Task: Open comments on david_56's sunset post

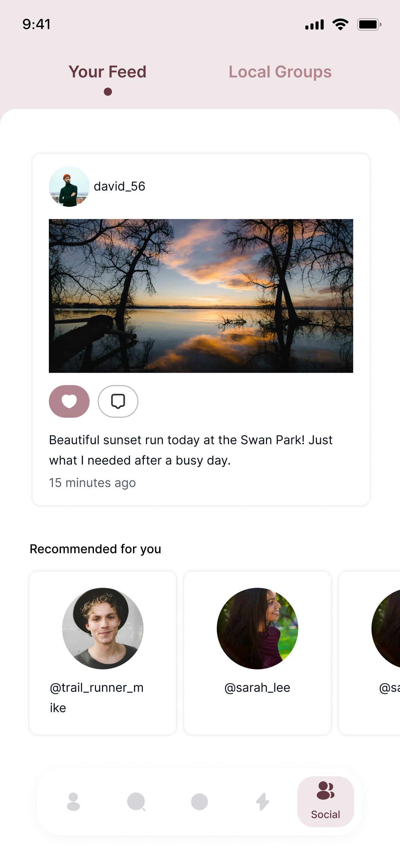Action: pos(118,401)
